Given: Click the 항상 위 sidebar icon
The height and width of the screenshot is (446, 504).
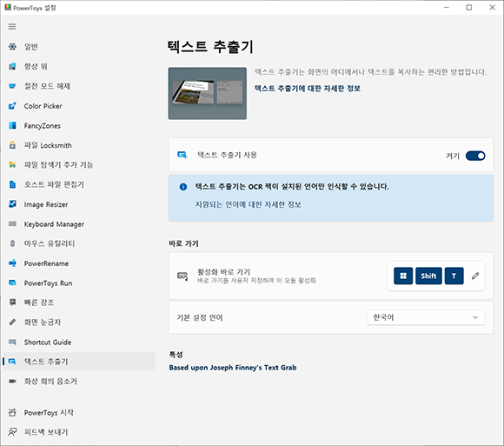Looking at the screenshot, I should point(12,66).
